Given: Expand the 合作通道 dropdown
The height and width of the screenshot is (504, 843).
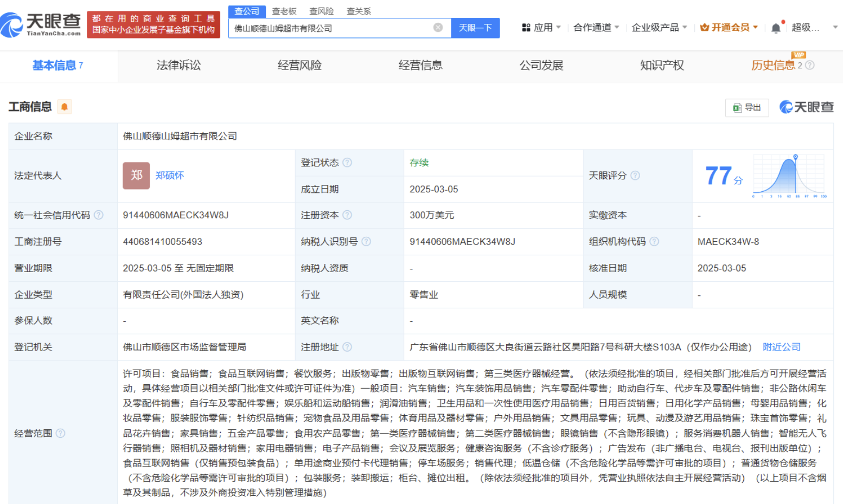Looking at the screenshot, I should 596,28.
